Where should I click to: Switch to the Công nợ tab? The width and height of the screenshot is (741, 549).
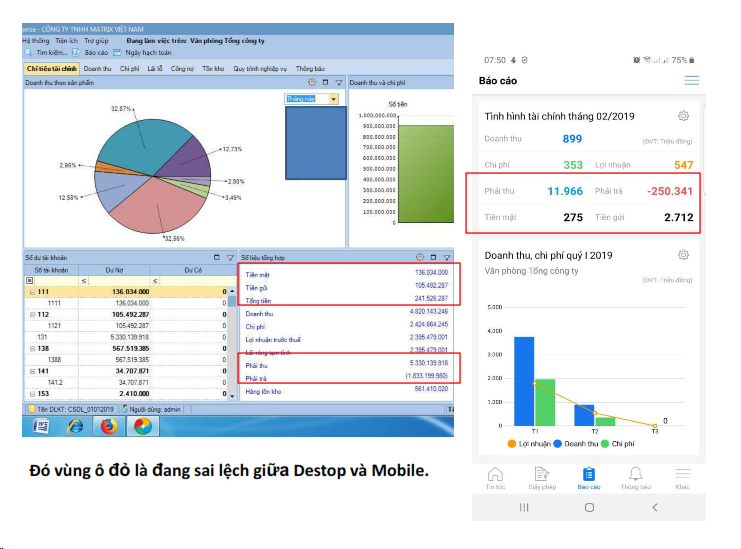tap(182, 68)
